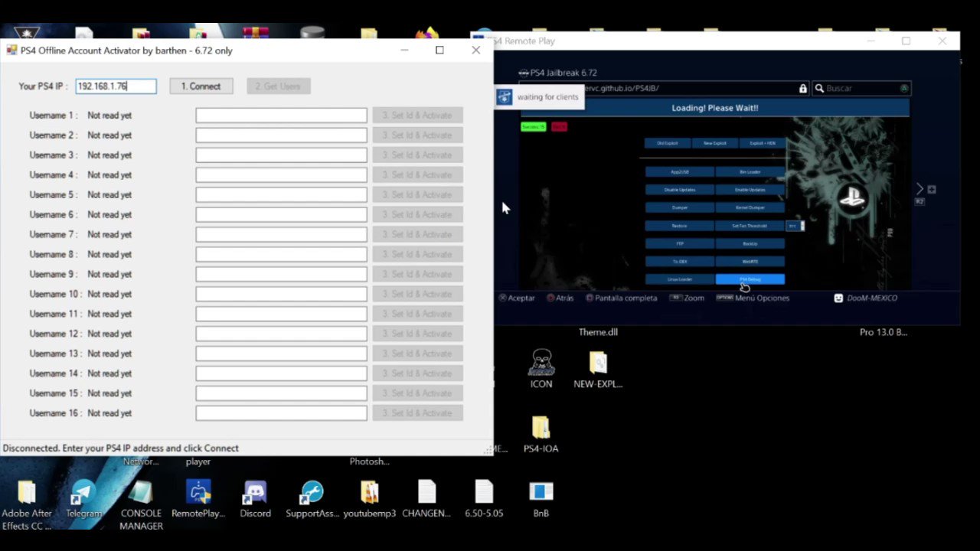
Task: Open the Telegram desktop shortcut
Action: pos(83,500)
